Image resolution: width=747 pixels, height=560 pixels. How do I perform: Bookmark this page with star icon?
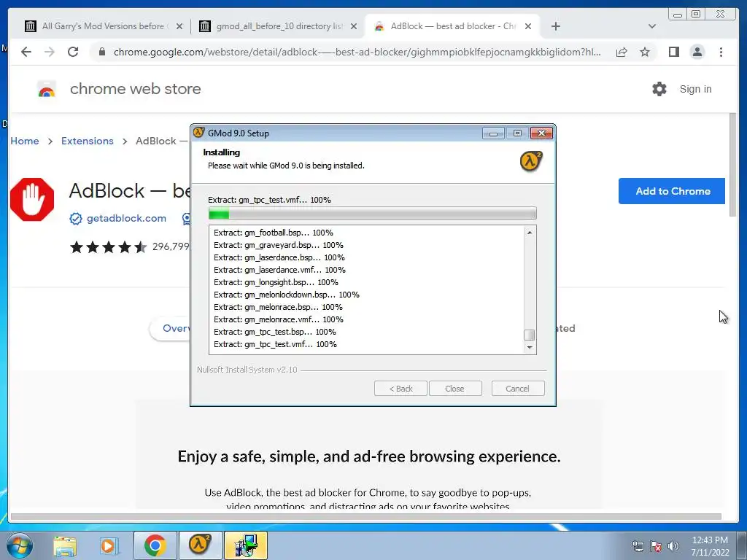point(645,52)
